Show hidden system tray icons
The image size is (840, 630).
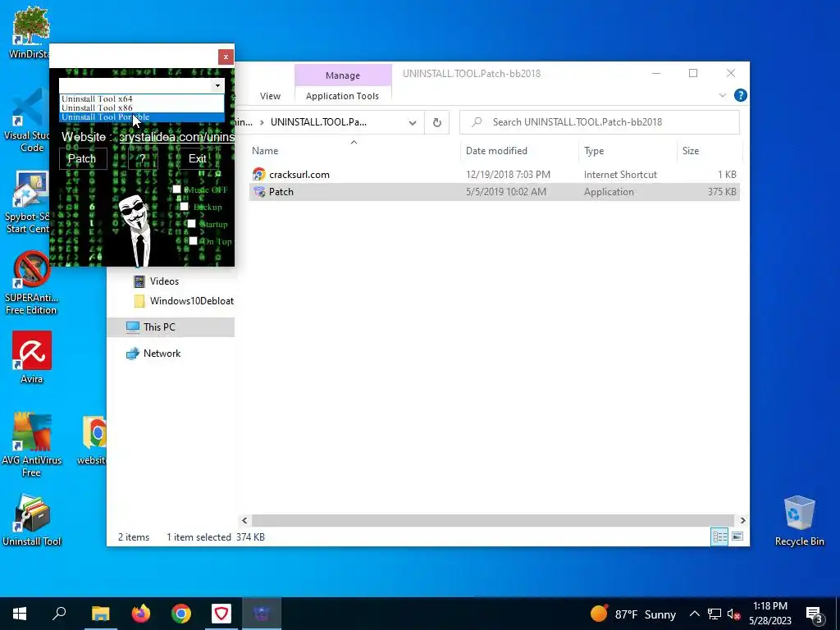click(694, 614)
